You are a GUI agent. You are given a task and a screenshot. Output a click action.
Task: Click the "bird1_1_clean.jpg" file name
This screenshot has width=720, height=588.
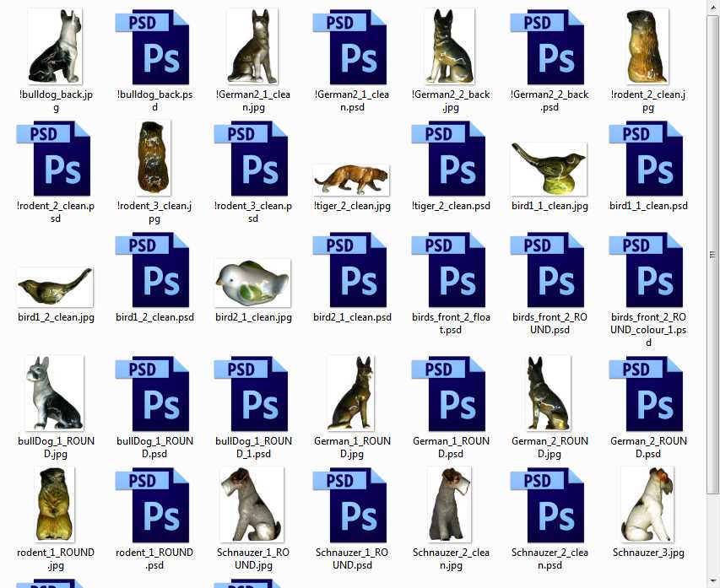549,206
